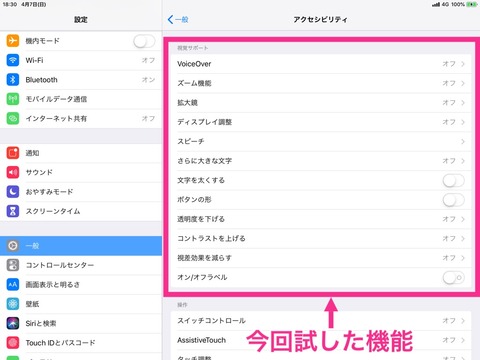Tap the 設定 sidebar title
Image resolution: width=480 pixels, height=360 pixels.
click(x=81, y=20)
